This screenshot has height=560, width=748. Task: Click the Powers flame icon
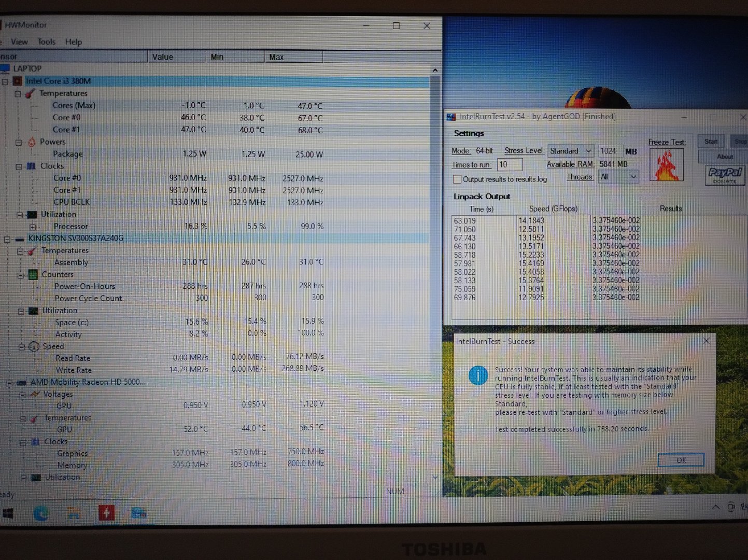pos(32,142)
